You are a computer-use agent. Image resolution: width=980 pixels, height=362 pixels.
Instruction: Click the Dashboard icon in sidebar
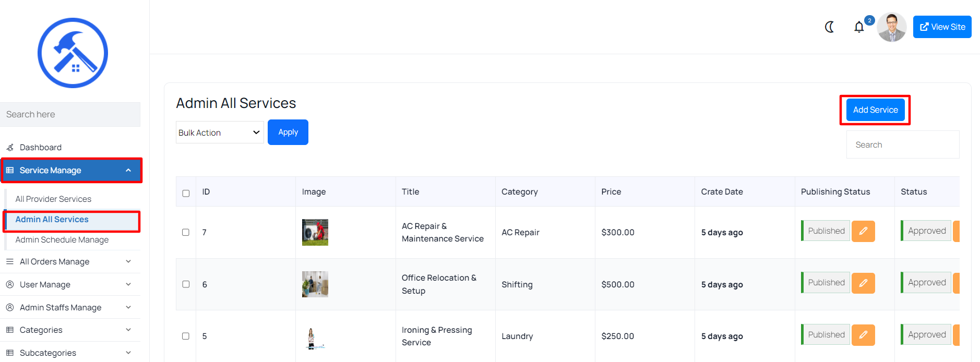[x=10, y=148]
